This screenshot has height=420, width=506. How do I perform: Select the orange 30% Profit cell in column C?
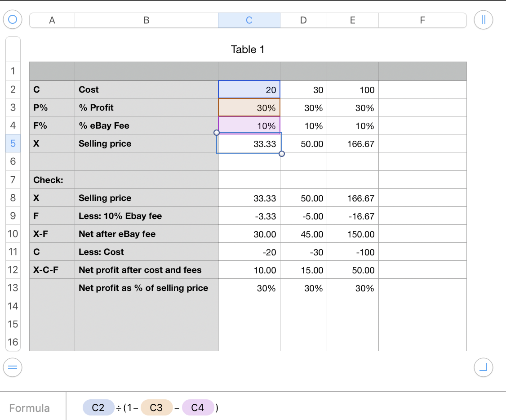coord(249,107)
